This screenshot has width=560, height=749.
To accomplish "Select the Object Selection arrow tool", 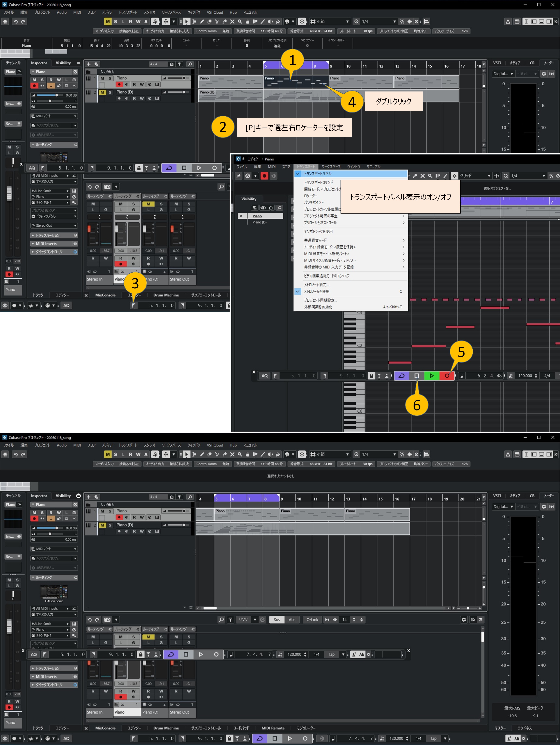I will click(x=187, y=21).
